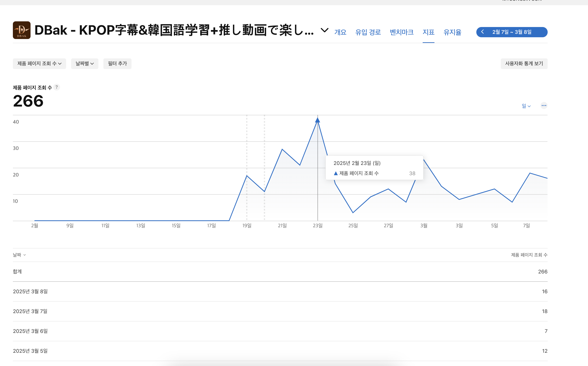The image size is (588, 366).
Task: Open the app switcher chevron beside title
Action: point(324,30)
